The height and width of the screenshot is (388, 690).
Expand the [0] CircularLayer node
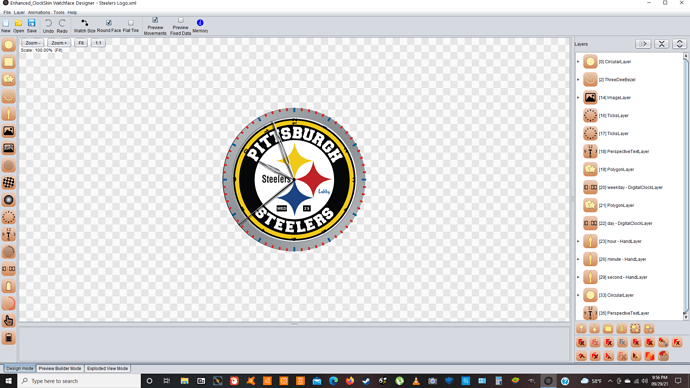point(578,62)
